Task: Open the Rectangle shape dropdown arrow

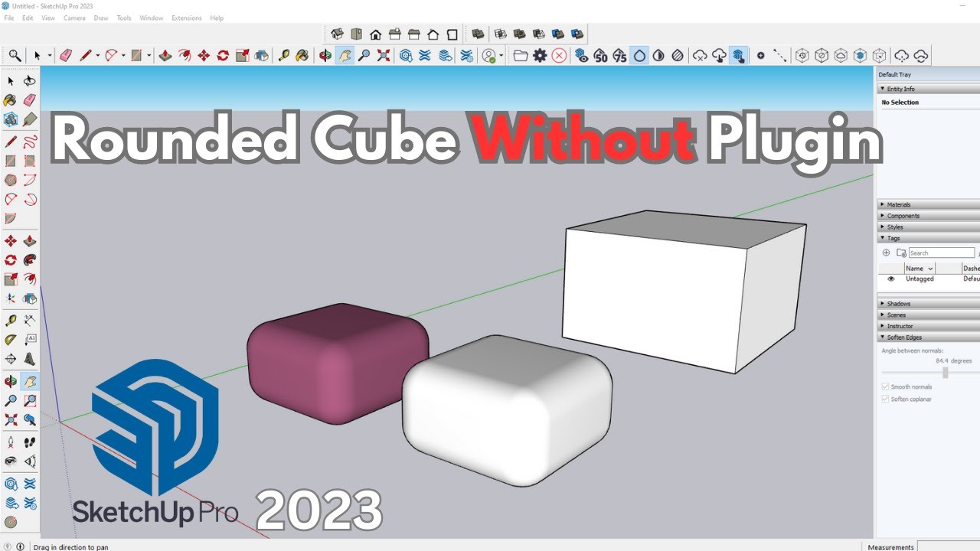Action: coord(149,56)
